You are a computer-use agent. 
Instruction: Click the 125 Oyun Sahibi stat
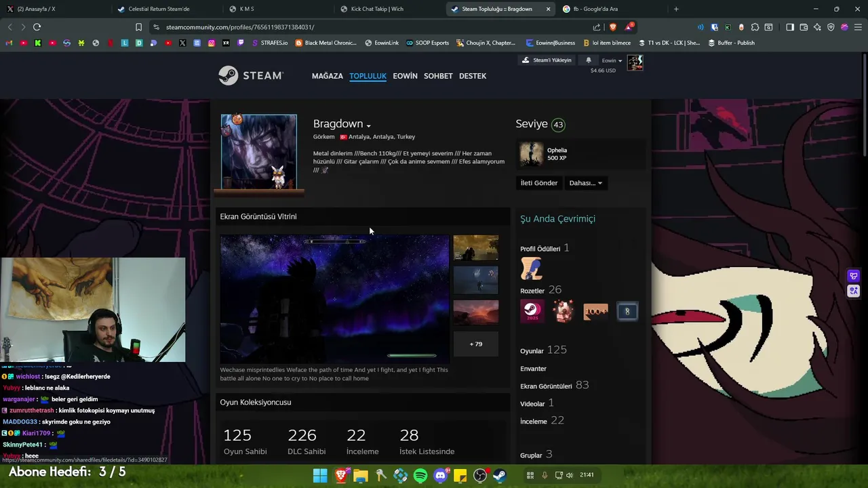coord(245,441)
